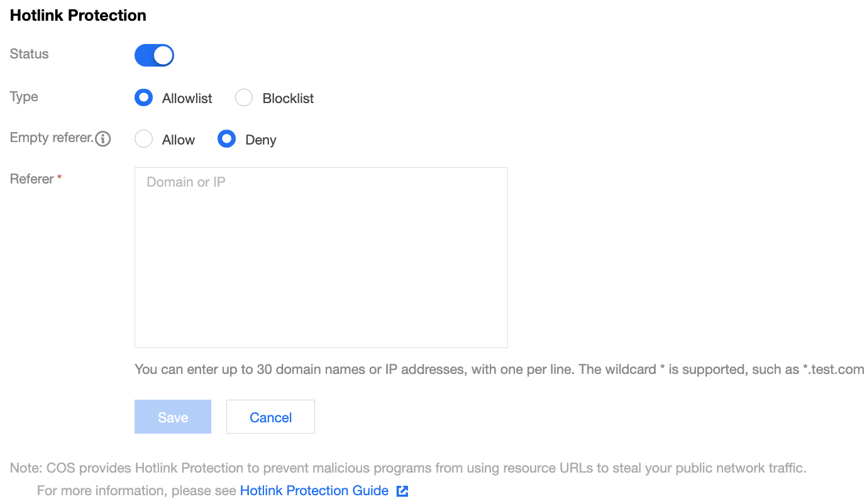Image resolution: width=867 pixels, height=504 pixels.
Task: Click the Hotlink Protection section heading
Action: pos(78,16)
